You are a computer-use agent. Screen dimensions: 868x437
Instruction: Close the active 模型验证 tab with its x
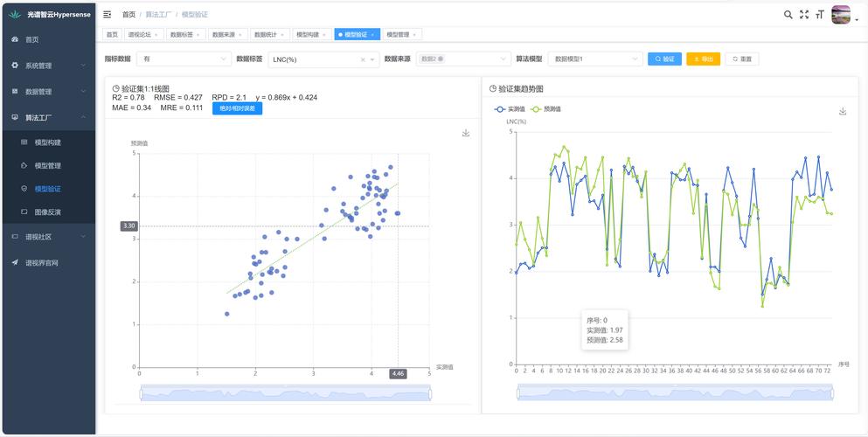coord(372,35)
